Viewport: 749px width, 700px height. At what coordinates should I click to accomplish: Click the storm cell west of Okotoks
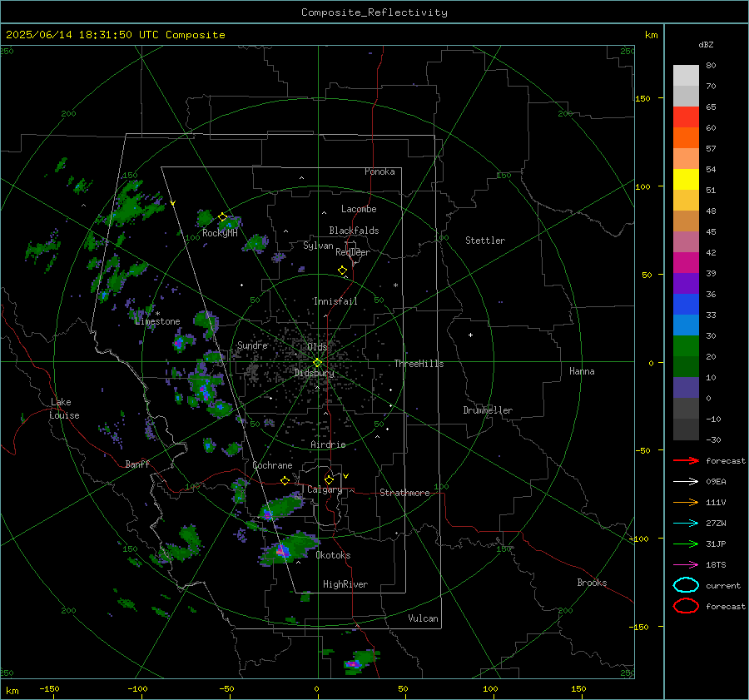click(290, 548)
